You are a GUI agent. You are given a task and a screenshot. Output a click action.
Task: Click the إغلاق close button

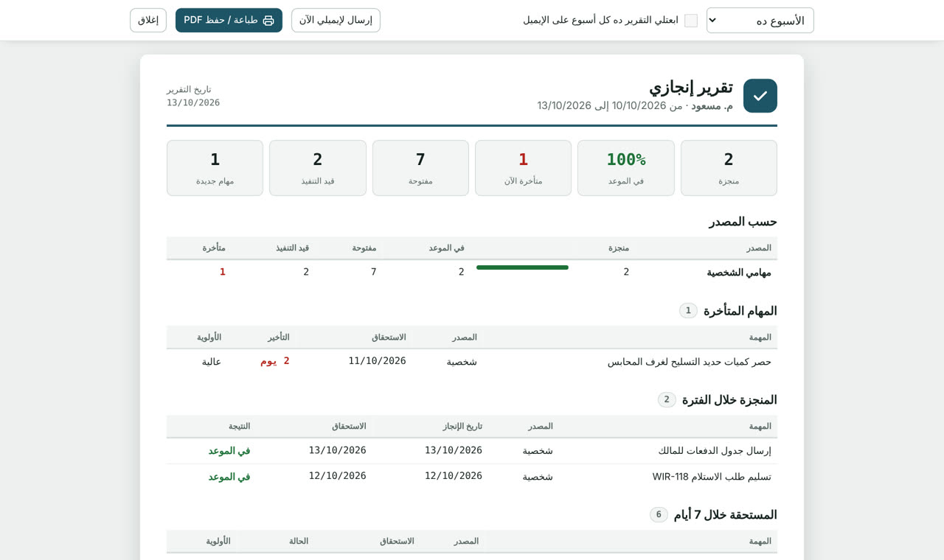click(x=148, y=20)
